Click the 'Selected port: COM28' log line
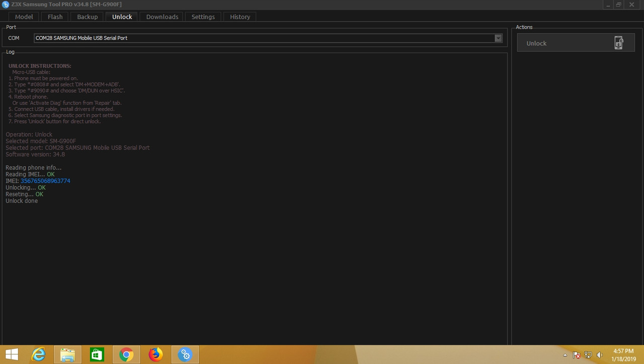 click(x=77, y=148)
